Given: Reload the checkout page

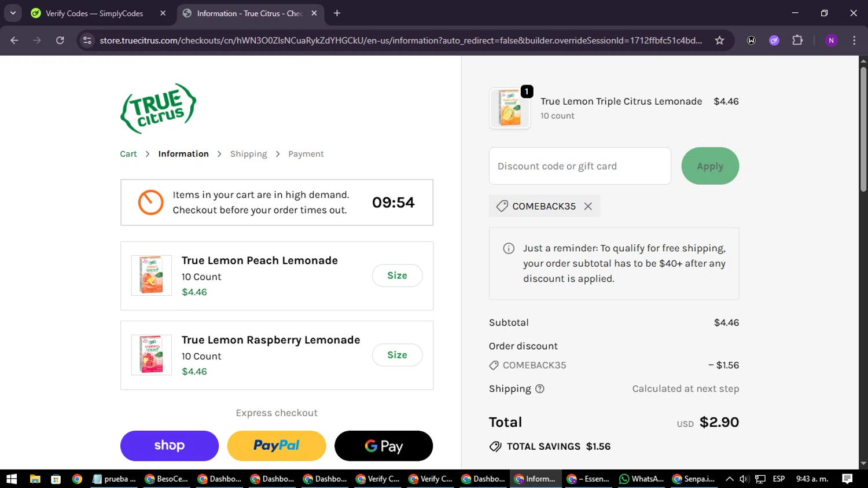Looking at the screenshot, I should click(60, 41).
